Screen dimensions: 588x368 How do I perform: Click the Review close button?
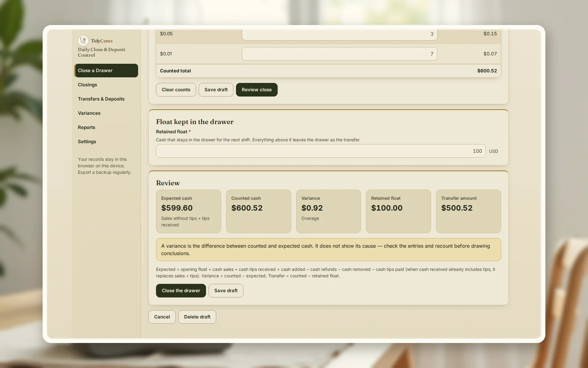coord(257,90)
